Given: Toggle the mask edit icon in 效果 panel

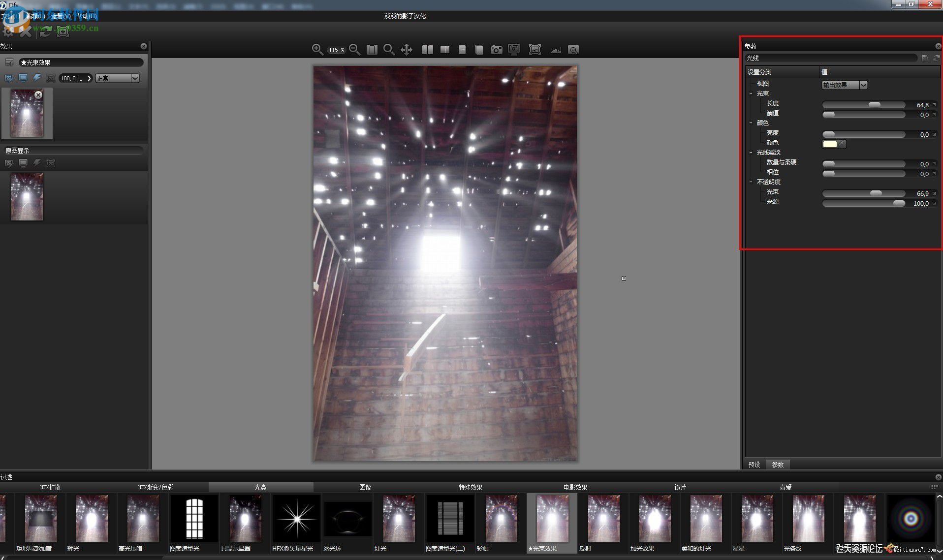Looking at the screenshot, I should point(9,78).
